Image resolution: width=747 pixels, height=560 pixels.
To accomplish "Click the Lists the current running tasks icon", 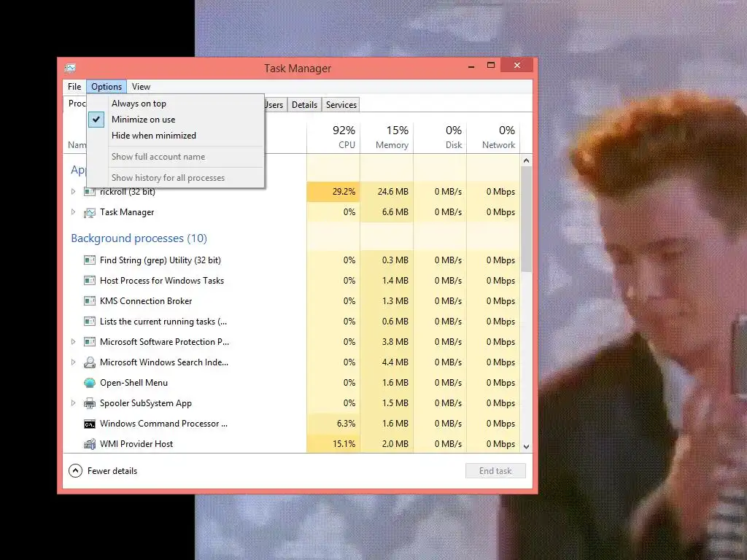I will (90, 322).
